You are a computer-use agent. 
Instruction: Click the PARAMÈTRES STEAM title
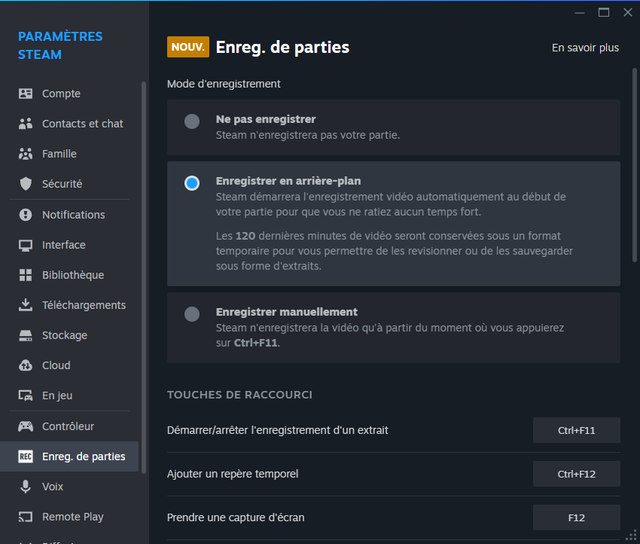pyautogui.click(x=60, y=45)
